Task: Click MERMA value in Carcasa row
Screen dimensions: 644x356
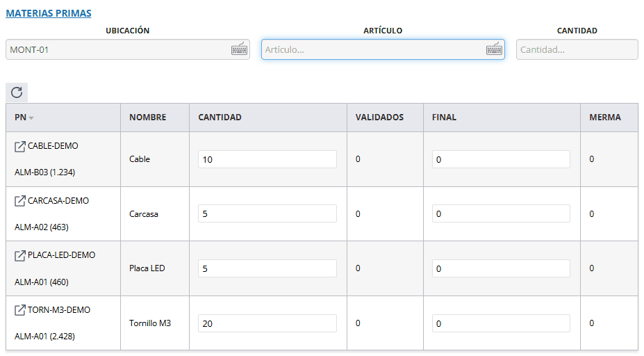Action: coord(591,213)
